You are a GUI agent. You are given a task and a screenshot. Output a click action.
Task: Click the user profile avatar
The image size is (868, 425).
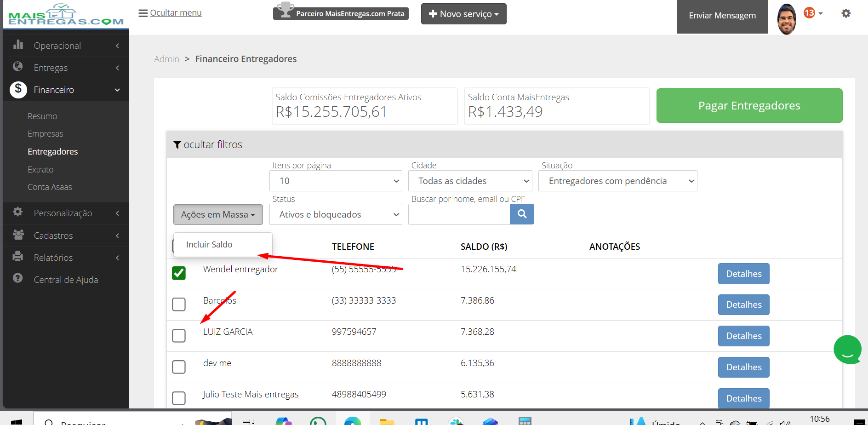coord(787,19)
